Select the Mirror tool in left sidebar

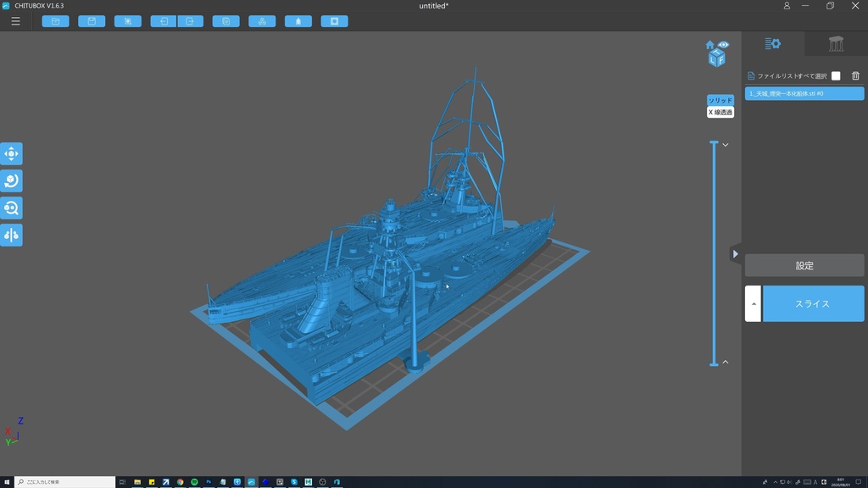coord(11,236)
